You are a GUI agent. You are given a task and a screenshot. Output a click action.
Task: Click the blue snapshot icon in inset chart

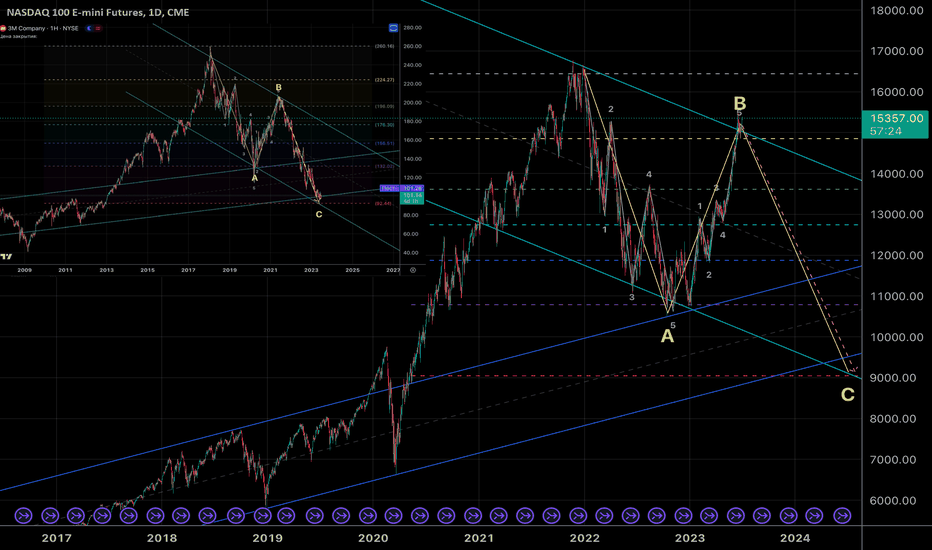tap(393, 28)
